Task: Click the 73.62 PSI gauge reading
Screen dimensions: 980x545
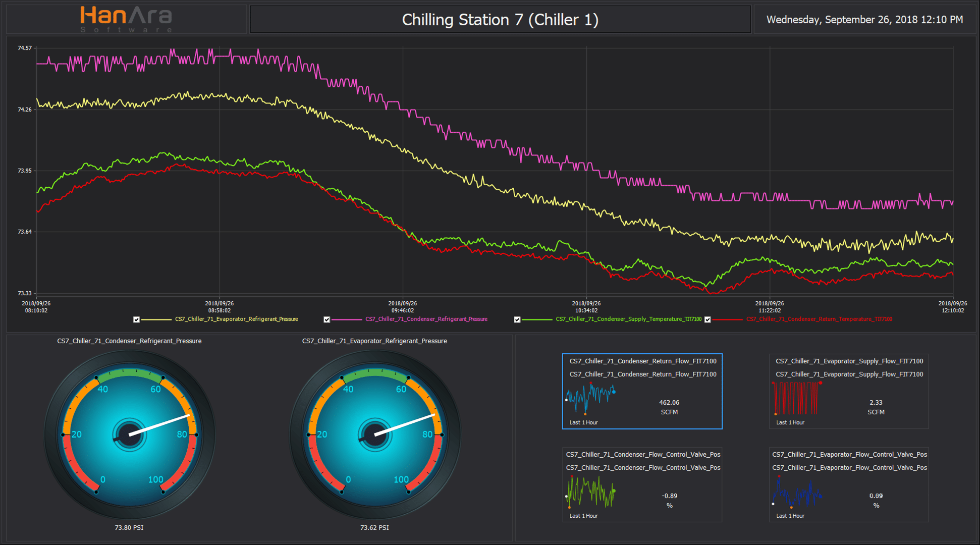Action: 374,527
